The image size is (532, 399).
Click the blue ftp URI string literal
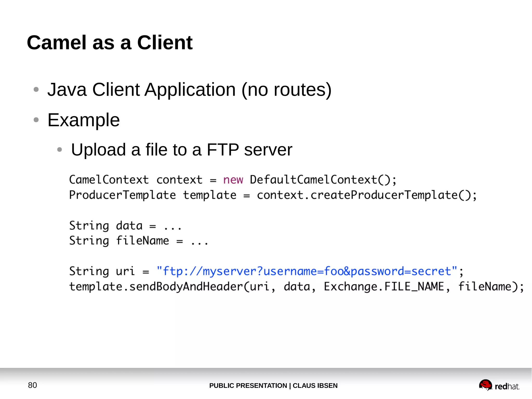tap(307, 271)
